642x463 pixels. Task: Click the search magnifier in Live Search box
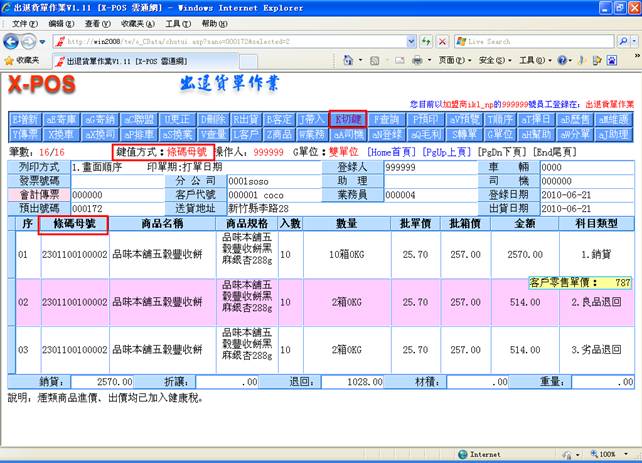(x=619, y=42)
